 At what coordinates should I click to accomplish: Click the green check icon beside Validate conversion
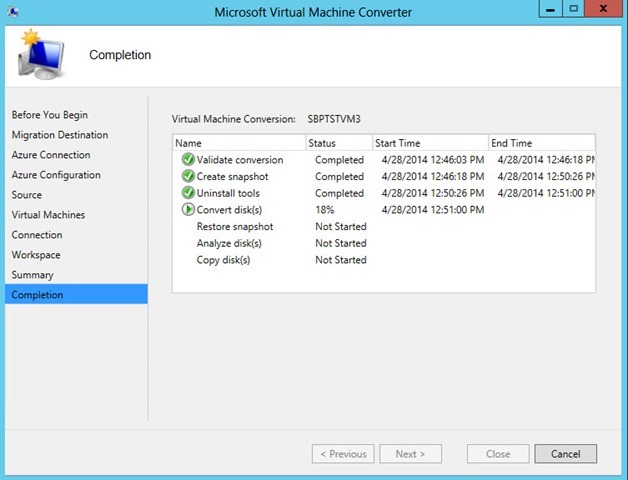[x=188, y=159]
